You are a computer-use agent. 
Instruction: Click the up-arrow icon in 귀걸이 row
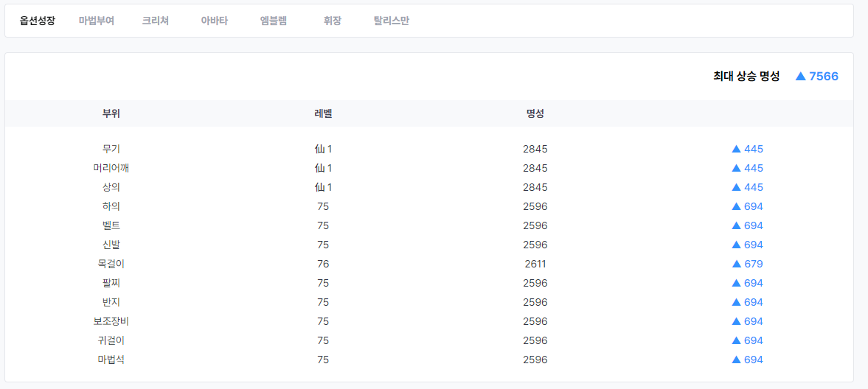[736, 340]
